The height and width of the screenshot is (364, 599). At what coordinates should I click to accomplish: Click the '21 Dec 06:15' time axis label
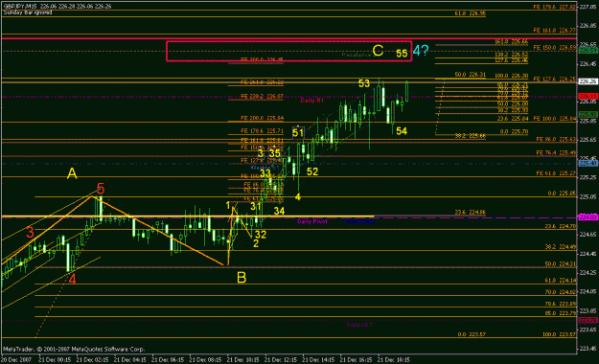pos(168,360)
